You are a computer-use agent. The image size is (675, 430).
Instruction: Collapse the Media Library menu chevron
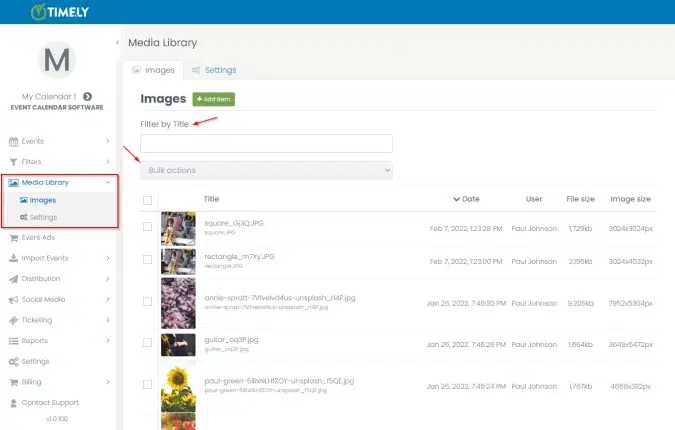(108, 182)
